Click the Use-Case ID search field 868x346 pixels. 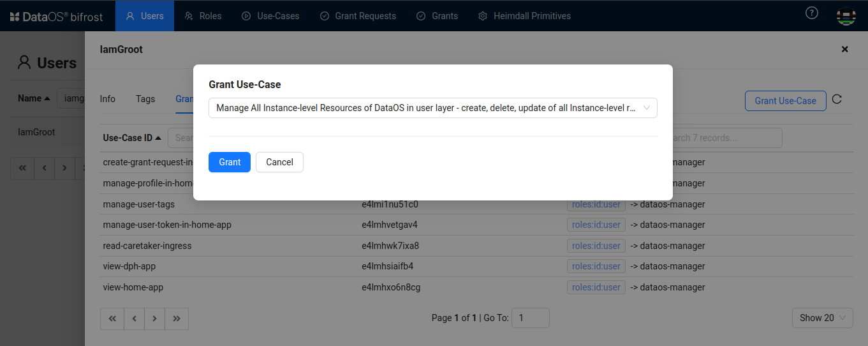pyautogui.click(x=181, y=138)
